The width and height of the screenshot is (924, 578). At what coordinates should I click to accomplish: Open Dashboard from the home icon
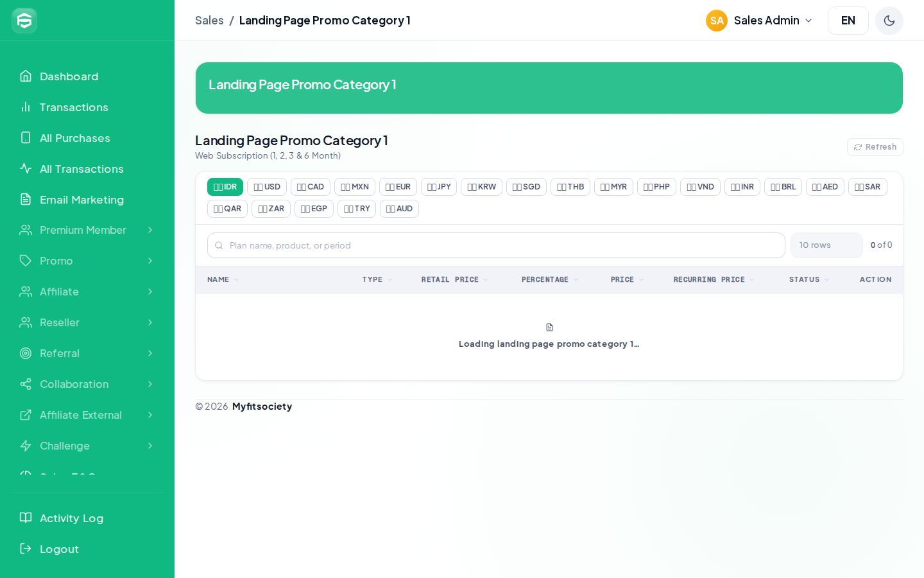coord(26,76)
